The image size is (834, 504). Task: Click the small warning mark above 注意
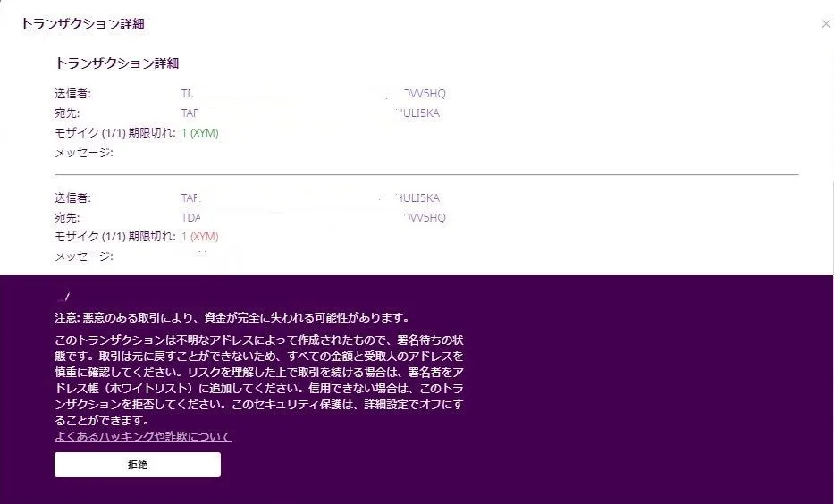(x=63, y=296)
